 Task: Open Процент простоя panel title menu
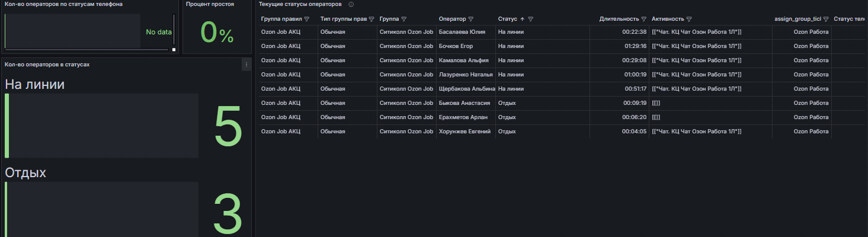coord(210,4)
